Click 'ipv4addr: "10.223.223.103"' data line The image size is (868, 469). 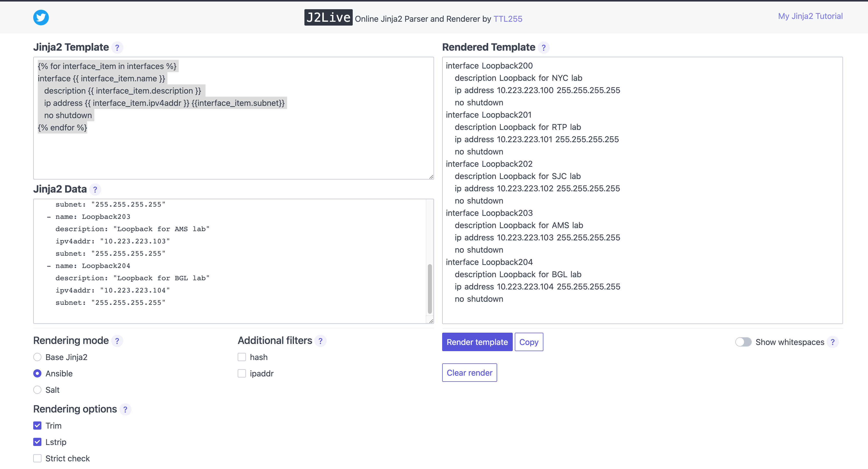(x=112, y=241)
